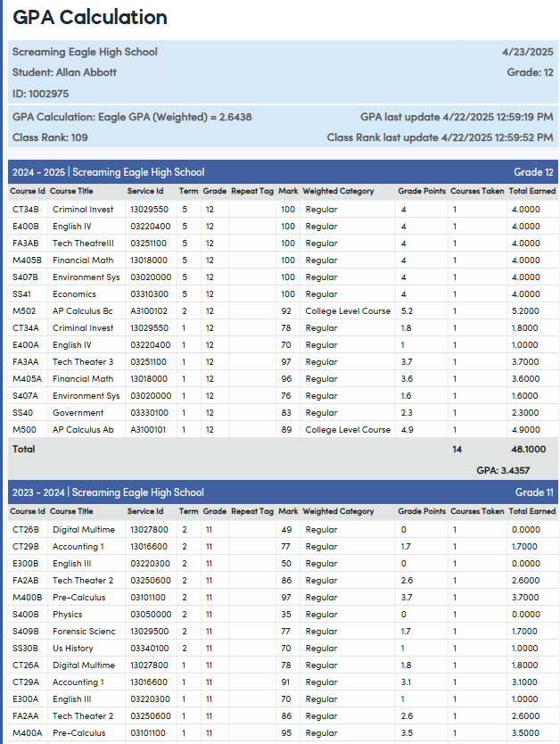
Task: Click course id "E400A"
Action: [x=26, y=345]
